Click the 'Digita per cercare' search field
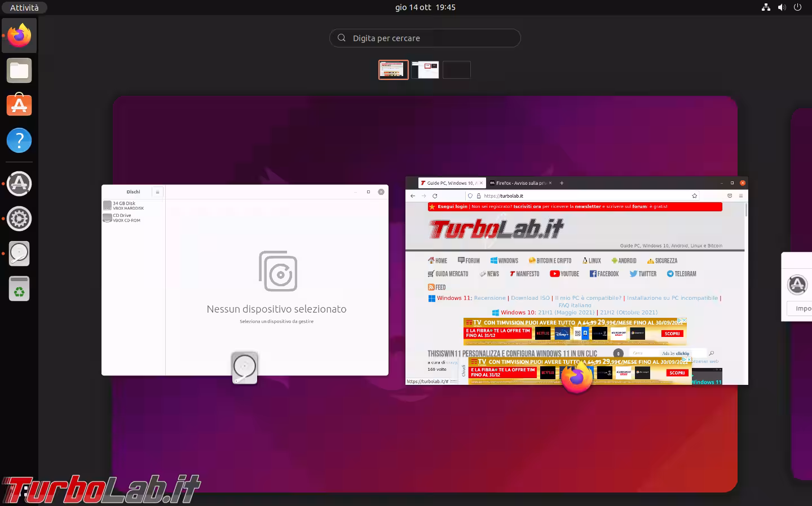This screenshot has height=506, width=812. point(425,38)
